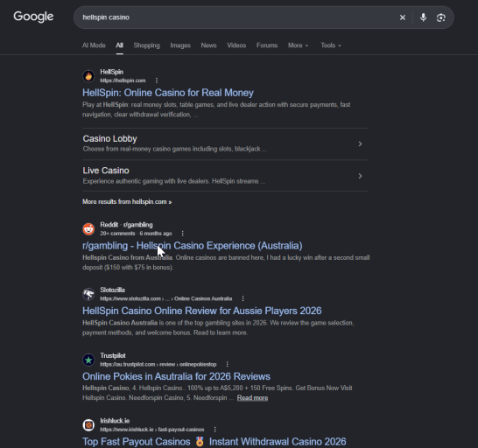Open search by image camera icon
The width and height of the screenshot is (478, 448).
pos(441,17)
